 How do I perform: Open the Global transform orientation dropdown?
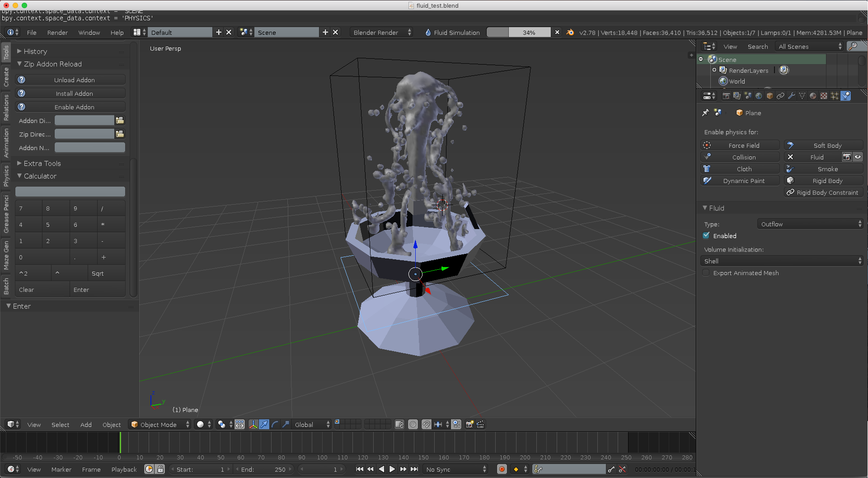coord(312,424)
